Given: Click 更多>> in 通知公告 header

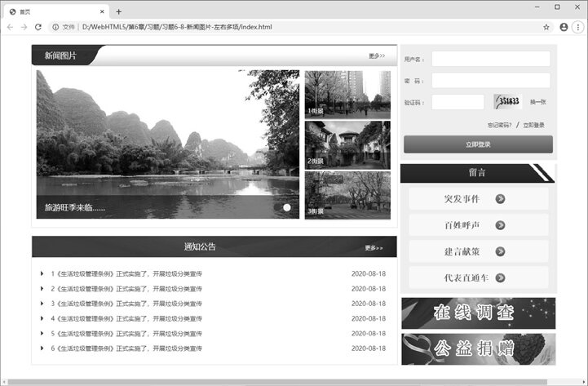Looking at the screenshot, I should 374,248.
